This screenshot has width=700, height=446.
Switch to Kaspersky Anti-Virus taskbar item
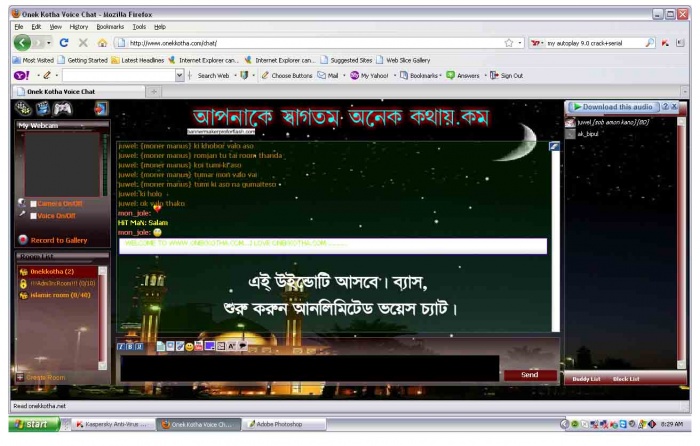113,424
